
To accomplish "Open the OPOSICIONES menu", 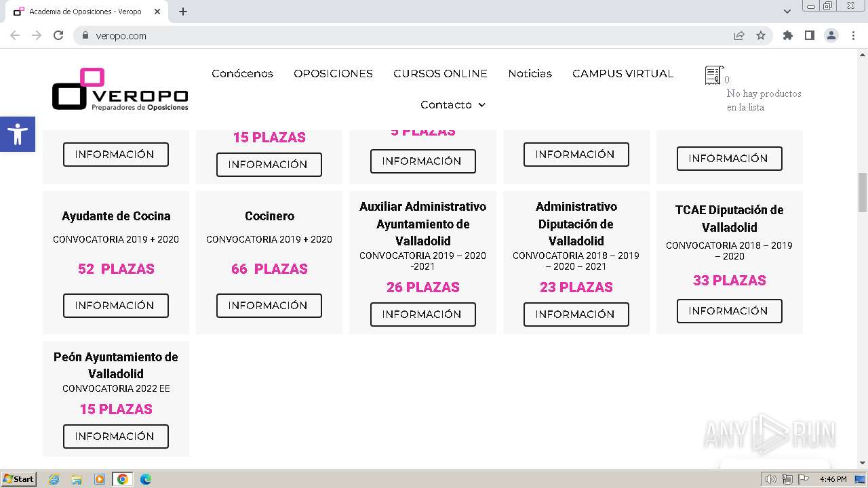I will click(x=333, y=73).
